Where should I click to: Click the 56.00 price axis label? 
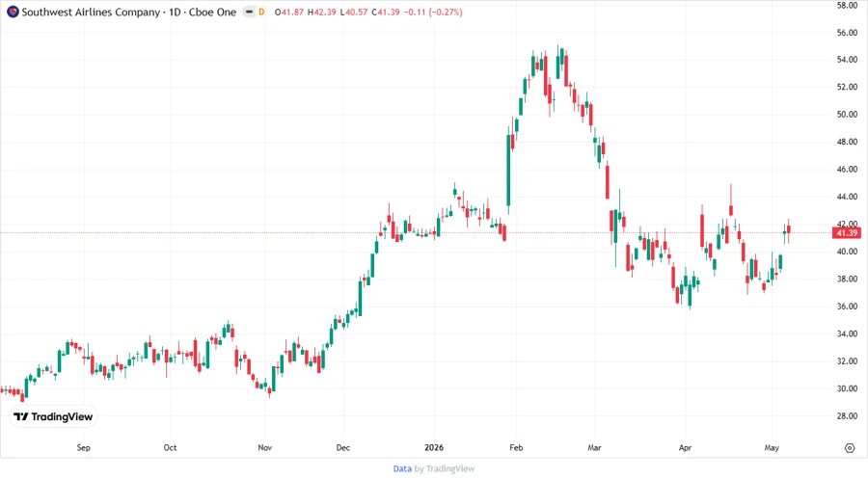(847, 33)
